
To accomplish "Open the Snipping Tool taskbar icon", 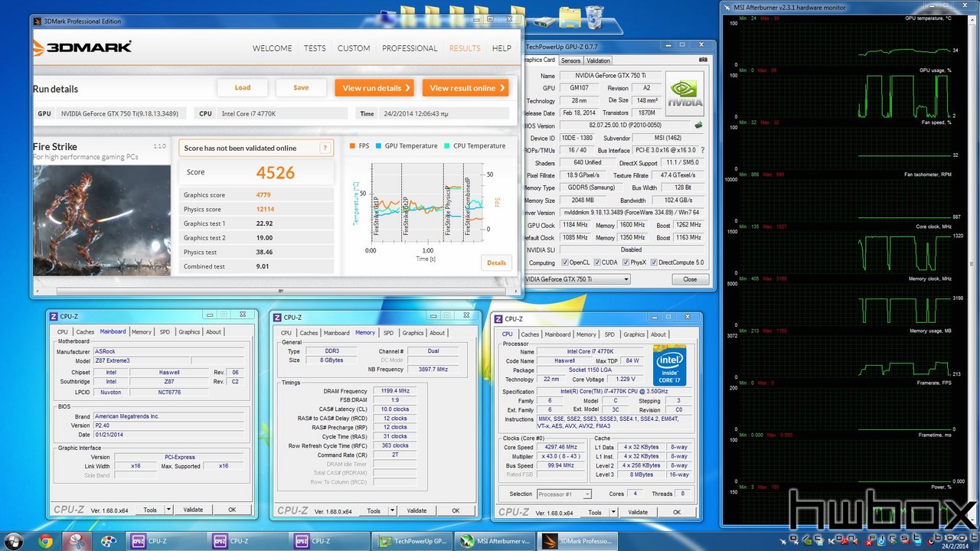I will (x=77, y=541).
